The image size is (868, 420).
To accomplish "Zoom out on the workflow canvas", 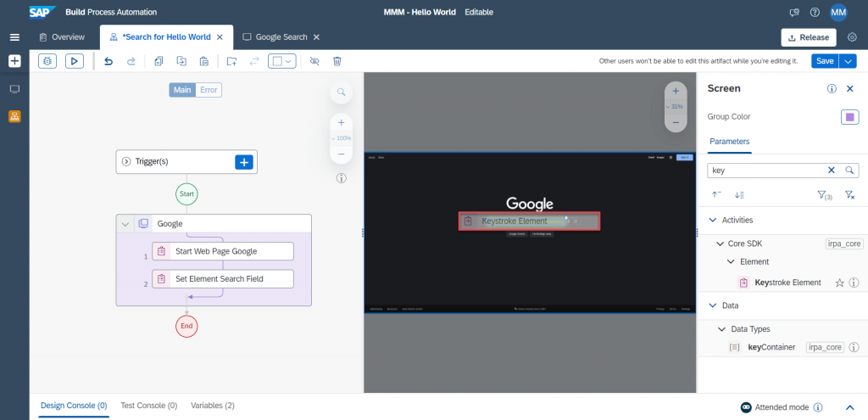I will click(342, 154).
